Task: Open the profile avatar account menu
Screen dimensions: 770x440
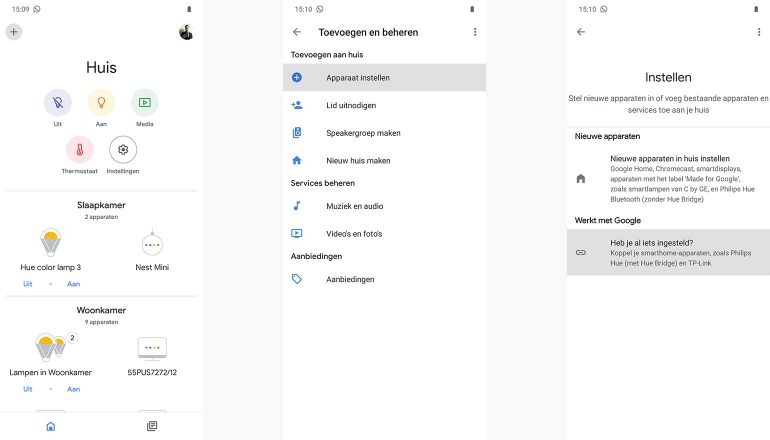Action: (x=186, y=32)
